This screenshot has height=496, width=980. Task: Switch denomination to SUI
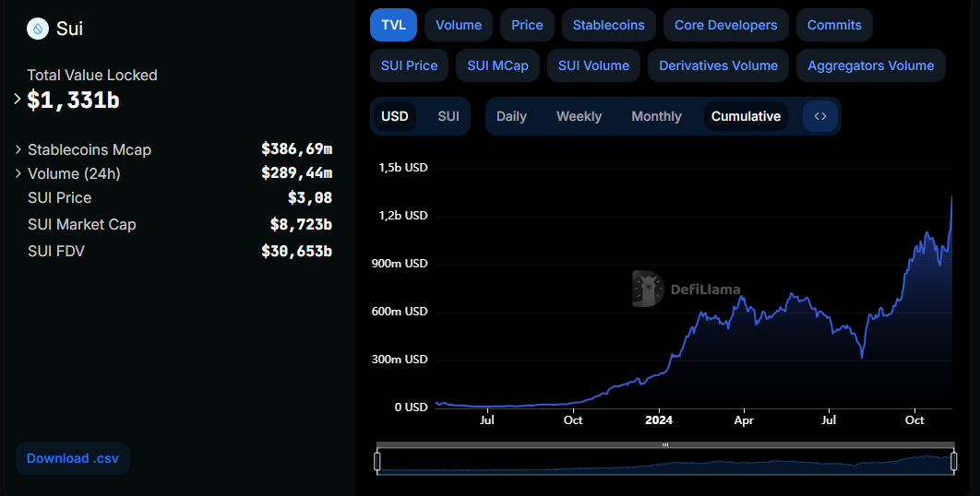448,116
